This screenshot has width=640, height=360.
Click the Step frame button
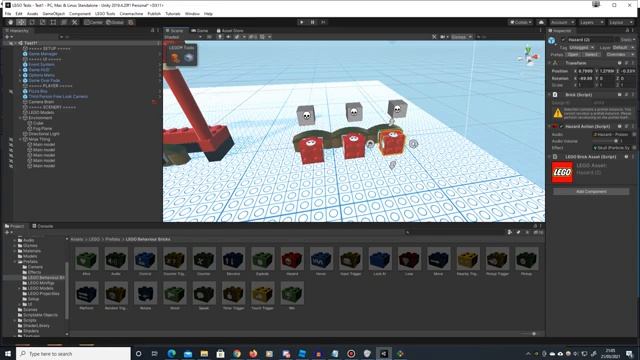pos(323,22)
